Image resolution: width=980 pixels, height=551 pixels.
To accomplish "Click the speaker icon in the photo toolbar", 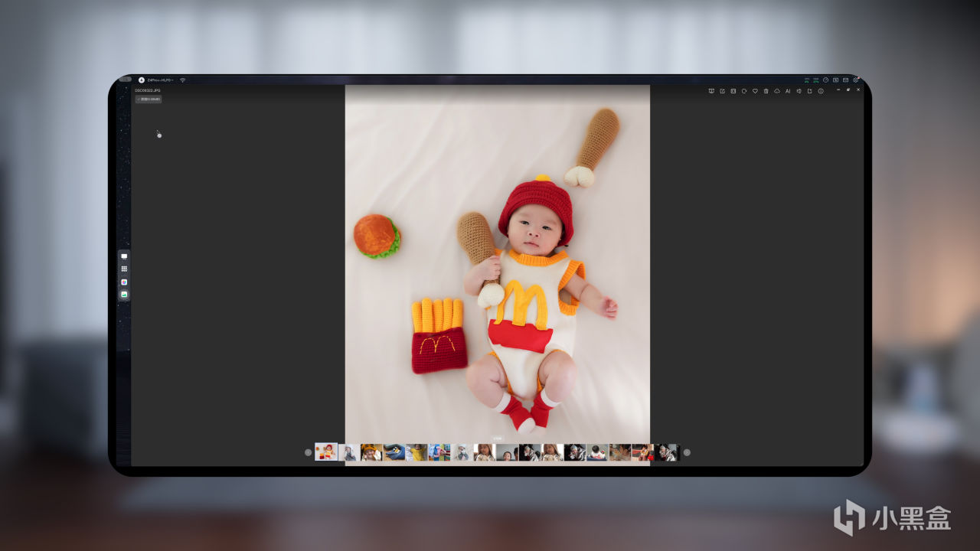I will [799, 91].
